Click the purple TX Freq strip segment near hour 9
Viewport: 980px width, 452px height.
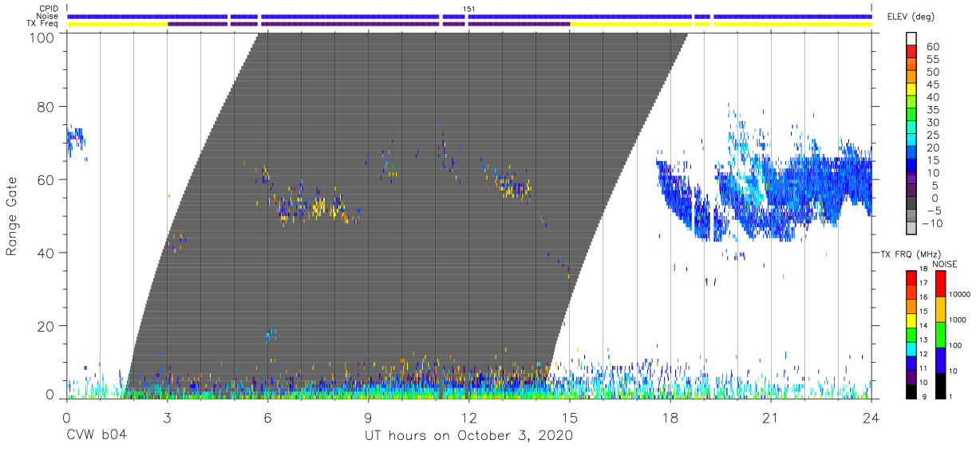point(350,24)
